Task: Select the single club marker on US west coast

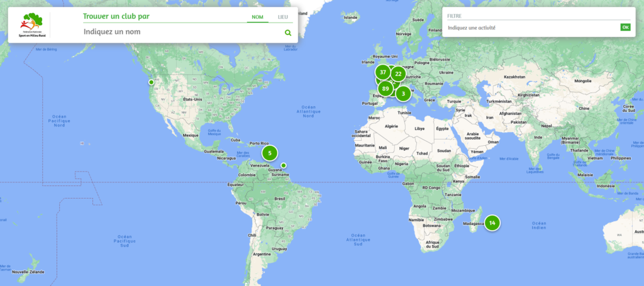Action: (x=151, y=82)
